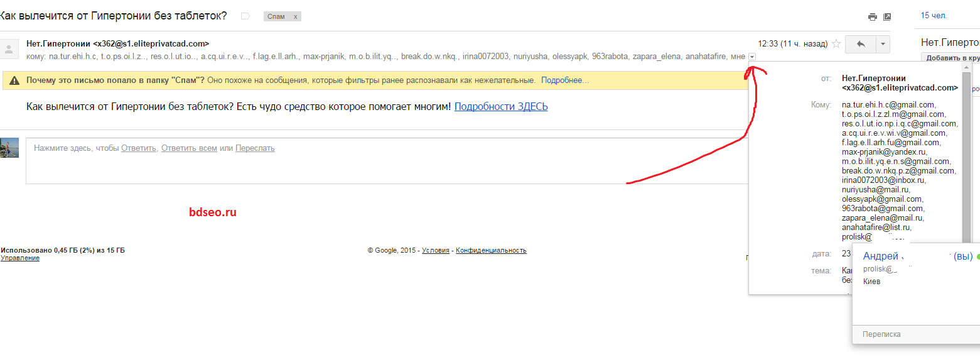This screenshot has width=980, height=357.
Task: Click the warning icon in the spam notice
Action: click(x=14, y=81)
